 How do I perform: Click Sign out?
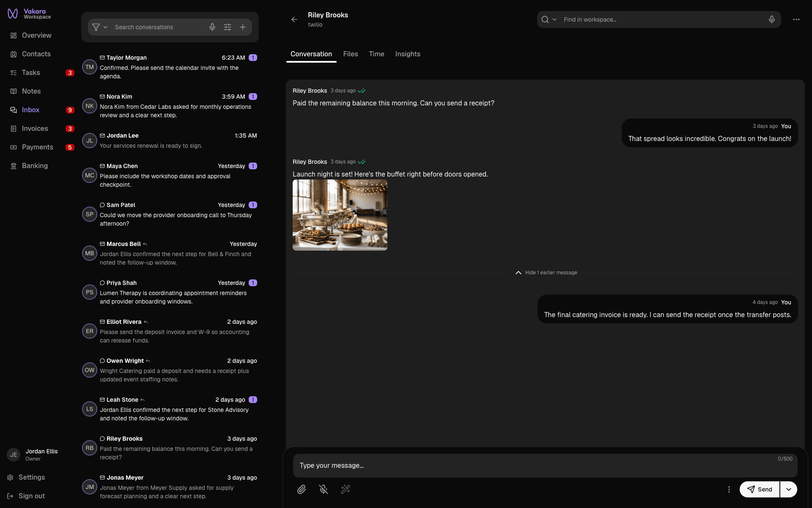point(26,496)
